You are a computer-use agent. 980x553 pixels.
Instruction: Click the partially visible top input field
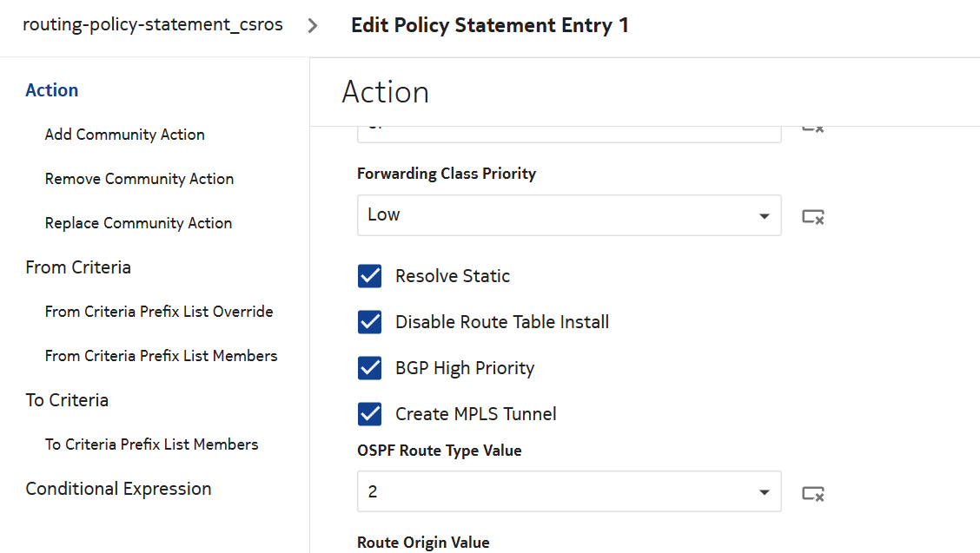point(568,134)
